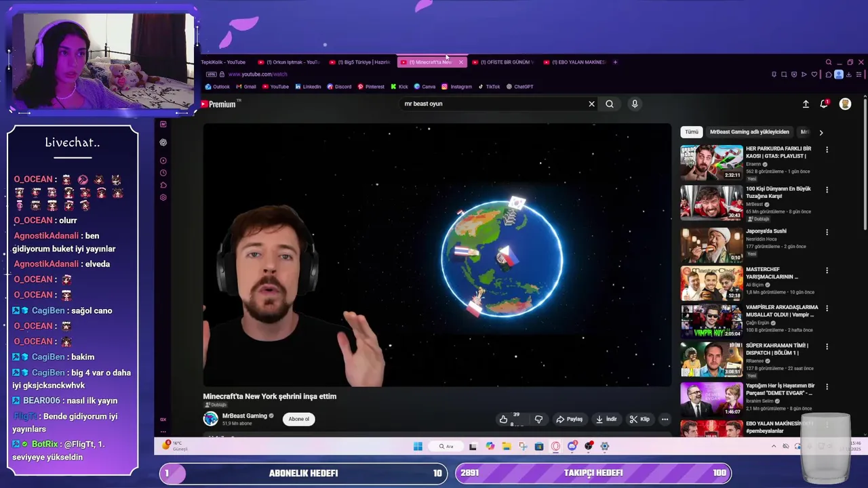Viewport: 868px width, 488px height.
Task: Open Canva bookmark in bookmarks bar
Action: [x=425, y=87]
